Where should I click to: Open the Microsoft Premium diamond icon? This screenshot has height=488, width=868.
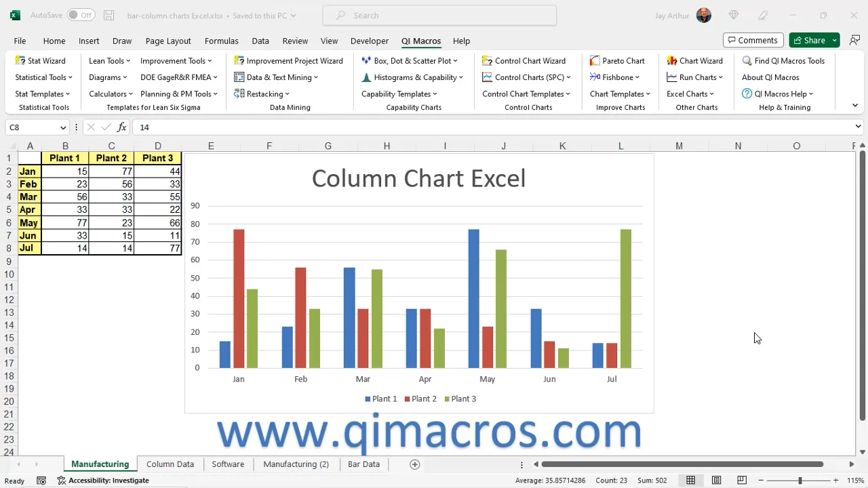click(733, 15)
